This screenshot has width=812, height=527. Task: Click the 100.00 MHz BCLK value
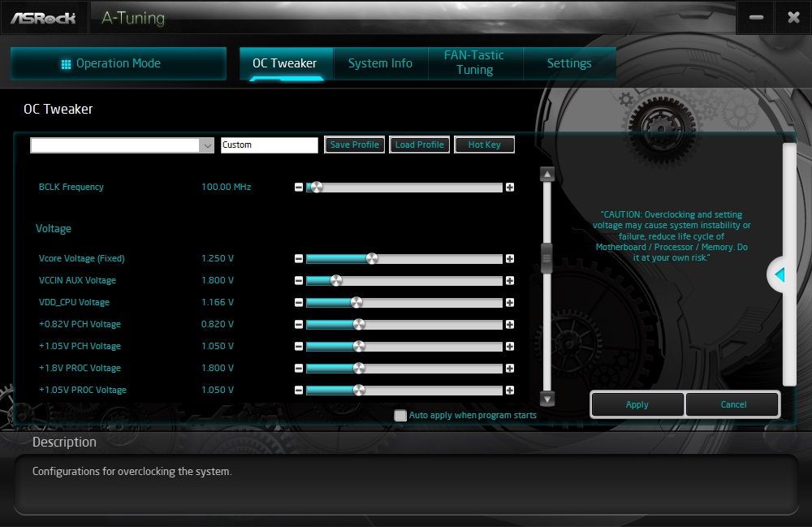click(x=227, y=187)
